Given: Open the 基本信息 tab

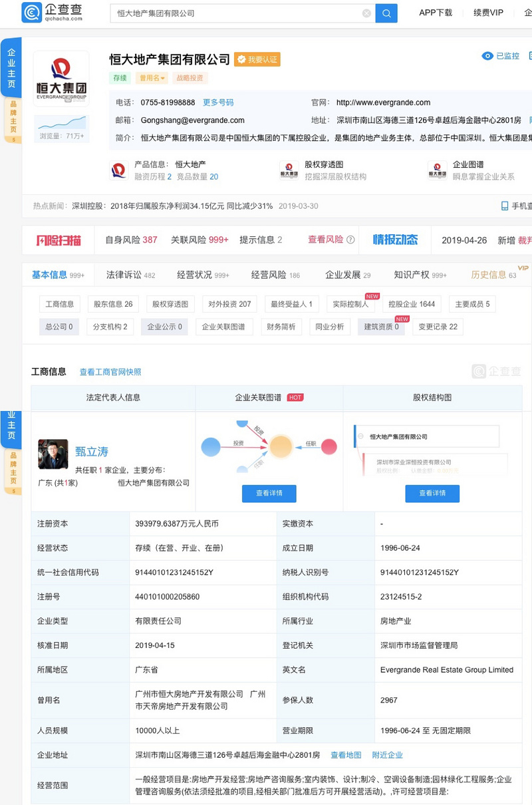Looking at the screenshot, I should [58, 275].
